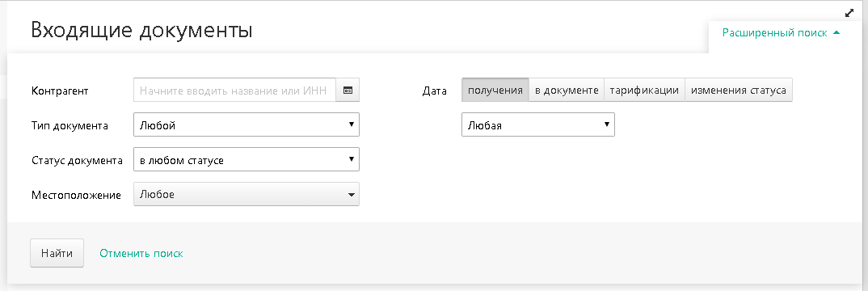Open the Местоположение Любое dropdown

[x=246, y=194]
